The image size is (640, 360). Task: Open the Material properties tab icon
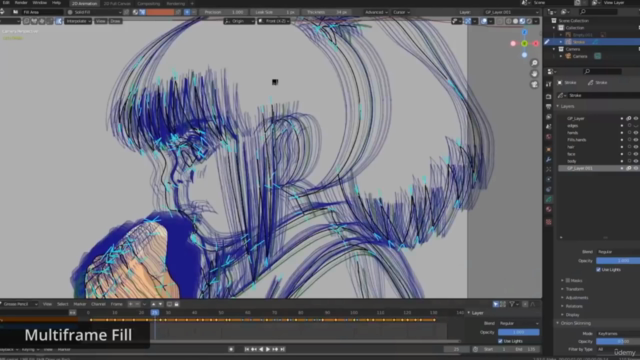(x=549, y=209)
